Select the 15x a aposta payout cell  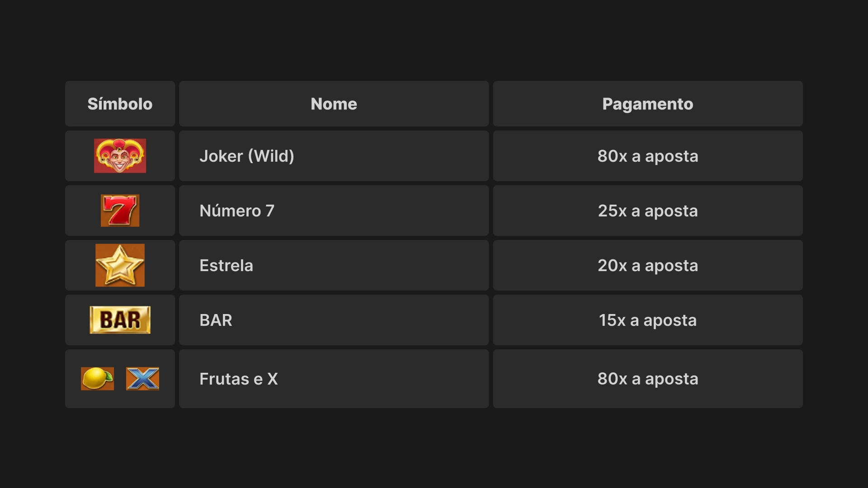point(647,320)
